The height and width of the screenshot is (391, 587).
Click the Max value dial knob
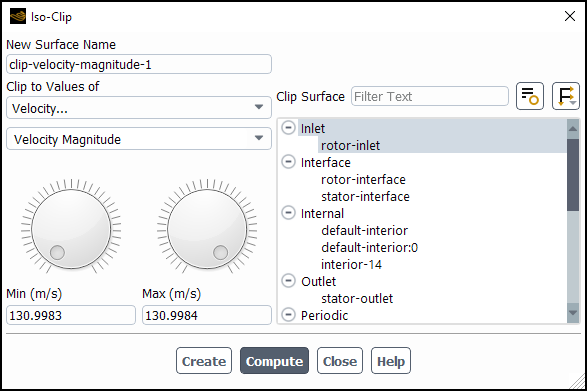tap(207, 229)
